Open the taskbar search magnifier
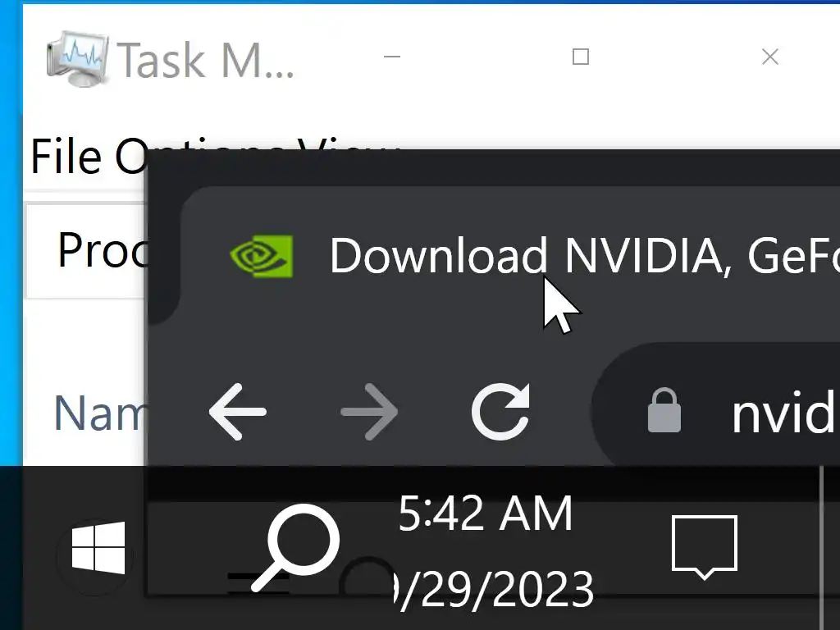Viewport: 840px width, 630px height. pyautogui.click(x=295, y=547)
